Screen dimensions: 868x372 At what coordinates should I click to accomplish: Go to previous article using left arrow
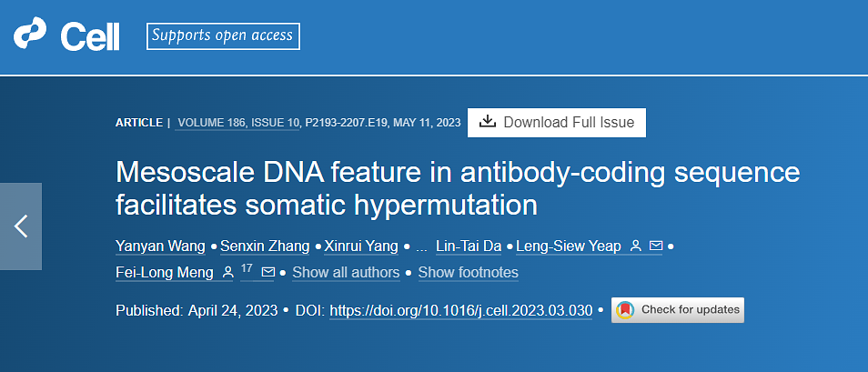click(21, 226)
